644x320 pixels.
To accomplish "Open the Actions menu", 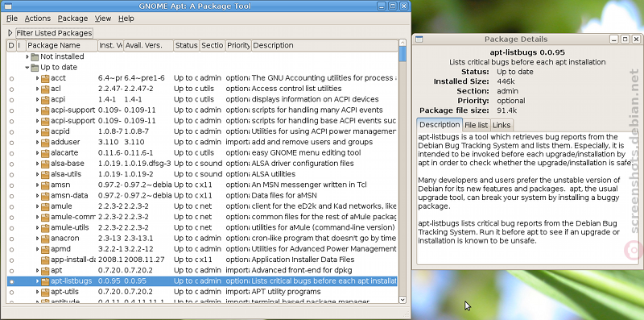I will pos(37,18).
